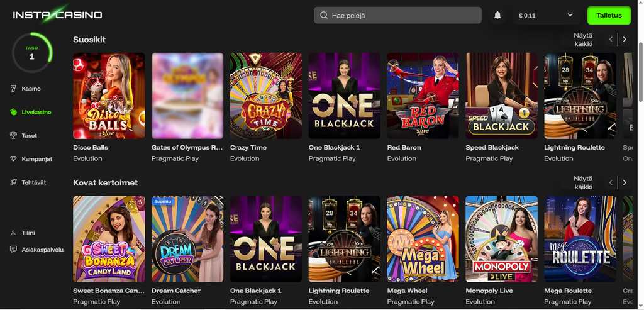
Task: Expand the € 0.11 balance dropdown
Action: click(547, 15)
